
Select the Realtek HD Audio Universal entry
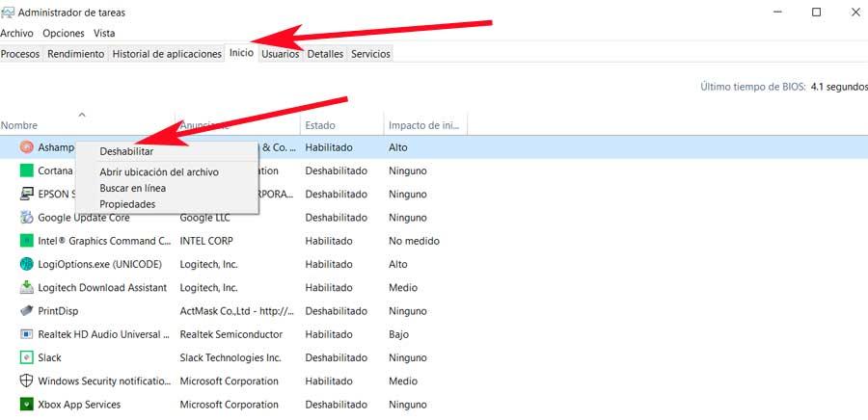[104, 334]
